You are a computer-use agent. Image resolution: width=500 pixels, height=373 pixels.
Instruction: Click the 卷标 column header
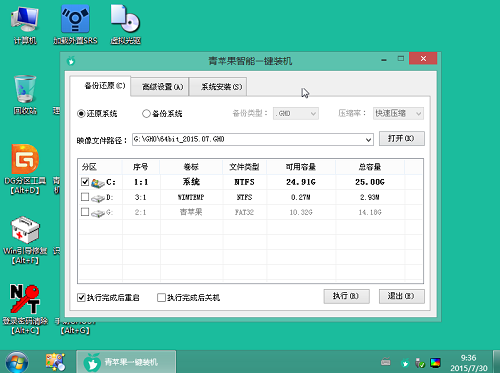coord(191,167)
